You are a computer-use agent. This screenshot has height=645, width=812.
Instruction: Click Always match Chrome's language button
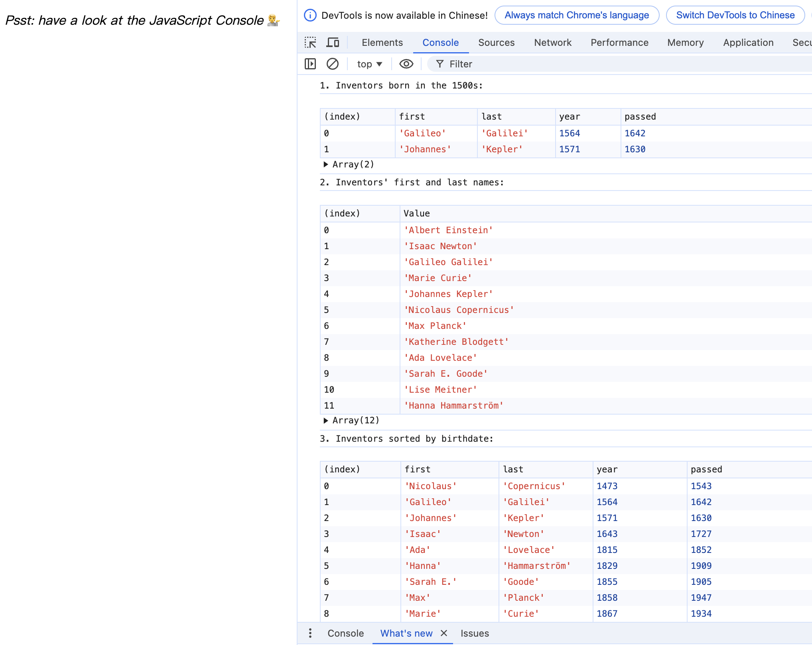577,15
